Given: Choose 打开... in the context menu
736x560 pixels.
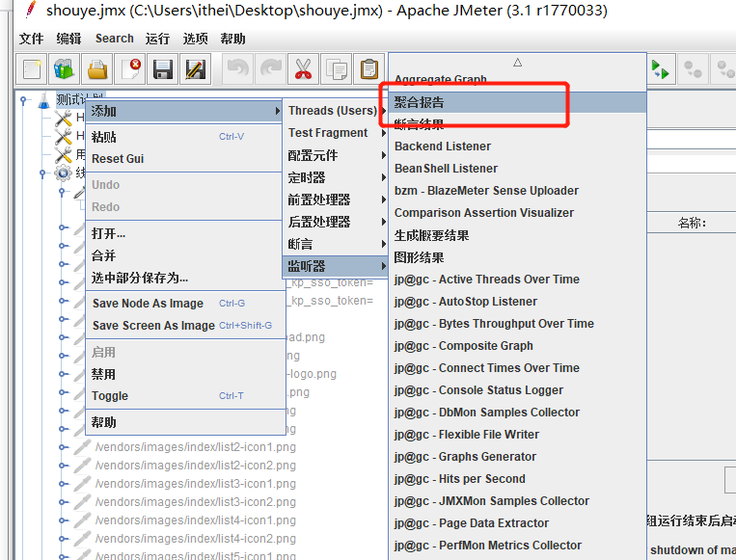Looking at the screenshot, I should [185, 233].
